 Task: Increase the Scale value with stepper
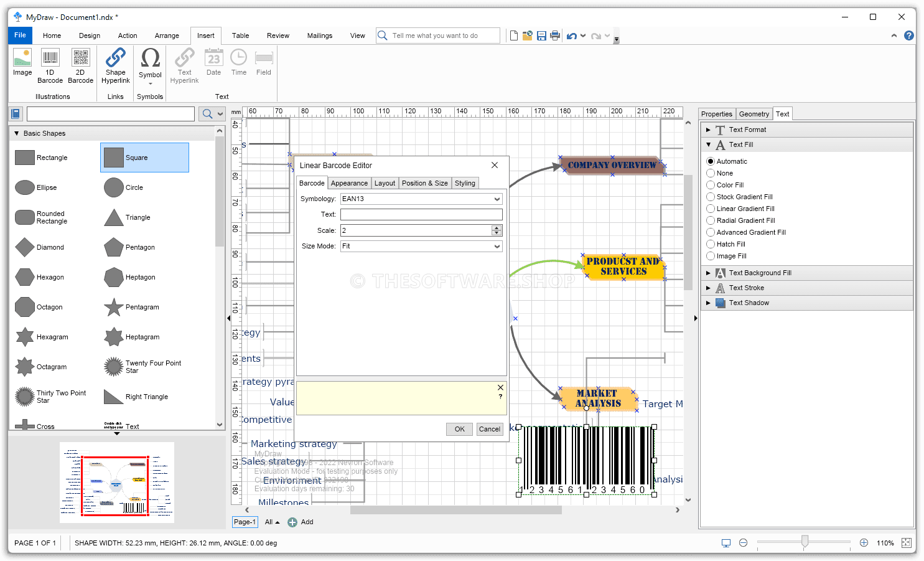(497, 228)
